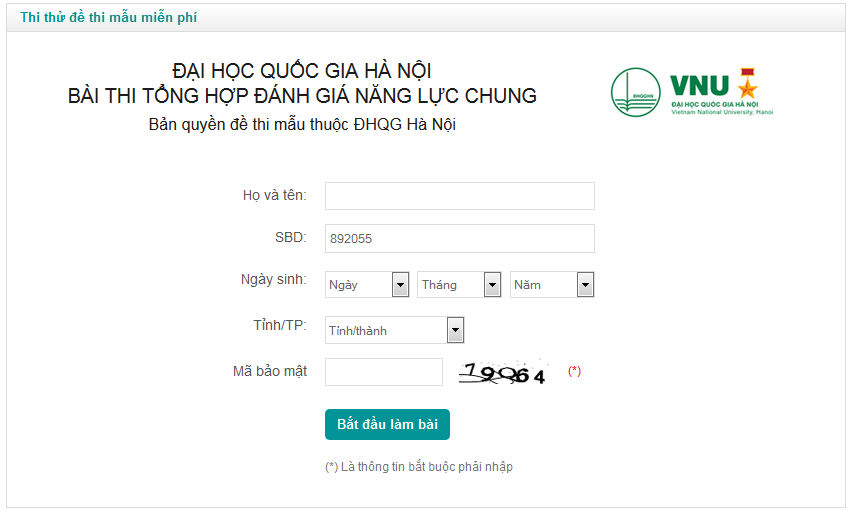
Task: Click the 'Mã bảo mật' label text
Action: pos(270,371)
